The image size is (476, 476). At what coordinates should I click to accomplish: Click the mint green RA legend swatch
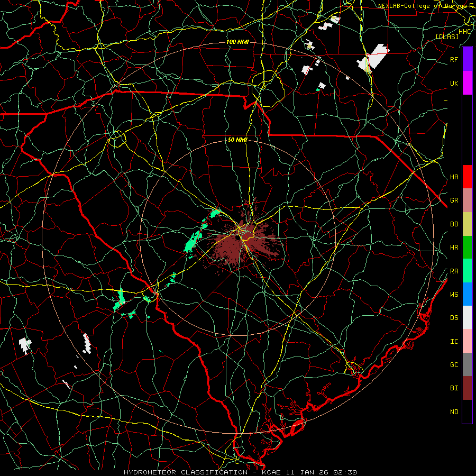467,271
